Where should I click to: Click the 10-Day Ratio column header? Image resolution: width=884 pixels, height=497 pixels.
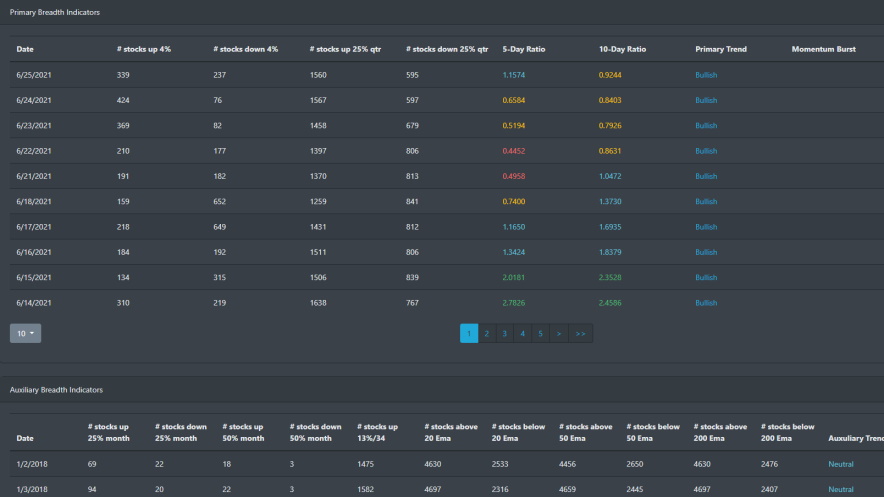[622, 49]
